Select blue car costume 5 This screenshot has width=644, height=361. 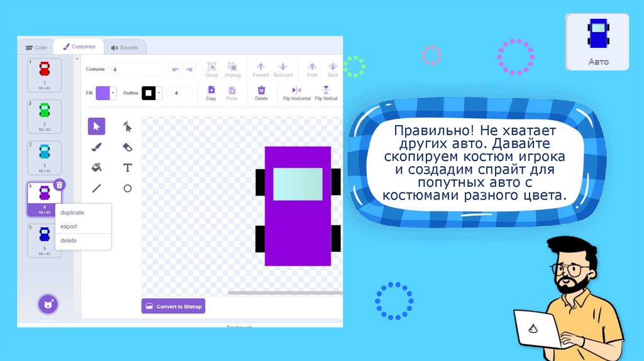(x=45, y=241)
